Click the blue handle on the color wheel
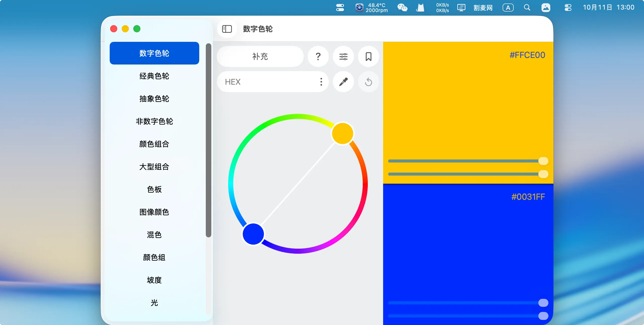644x325 pixels. 253,234
